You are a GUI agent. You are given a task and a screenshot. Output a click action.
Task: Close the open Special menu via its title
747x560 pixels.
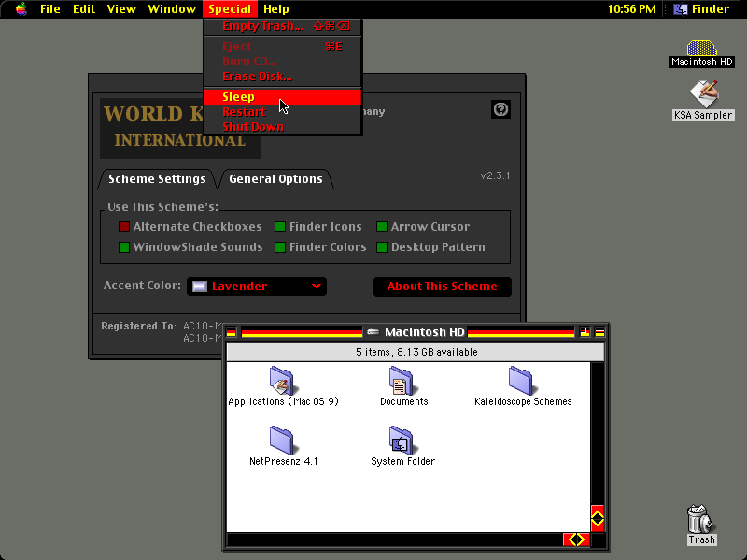[230, 9]
